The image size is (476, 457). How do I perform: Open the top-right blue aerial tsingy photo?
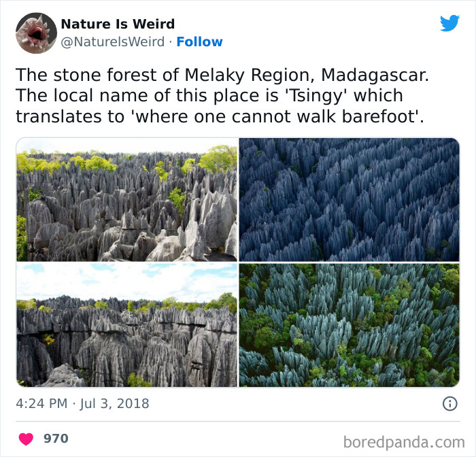(x=349, y=199)
